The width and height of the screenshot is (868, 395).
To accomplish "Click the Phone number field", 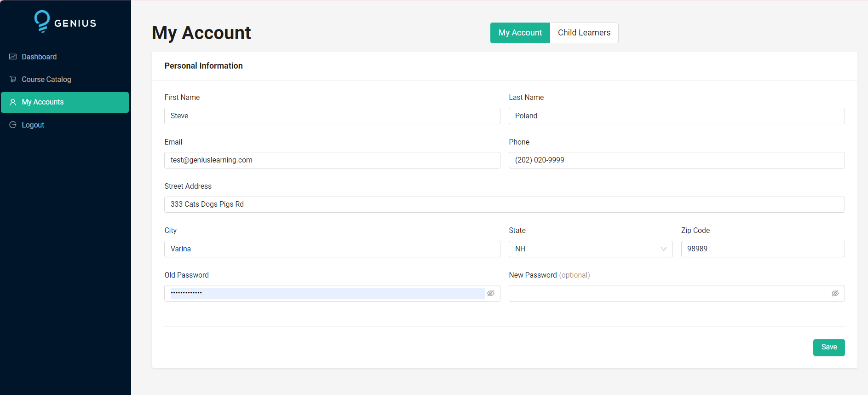I will pos(676,160).
